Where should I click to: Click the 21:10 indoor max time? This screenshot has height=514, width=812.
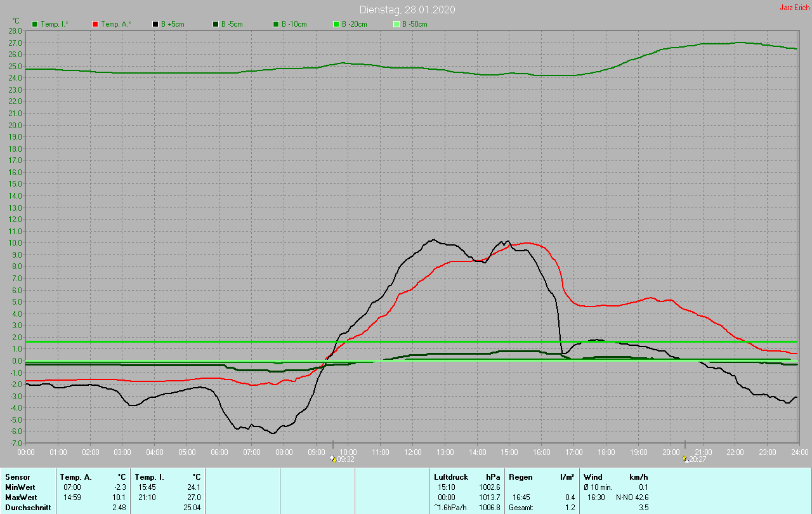click(147, 497)
